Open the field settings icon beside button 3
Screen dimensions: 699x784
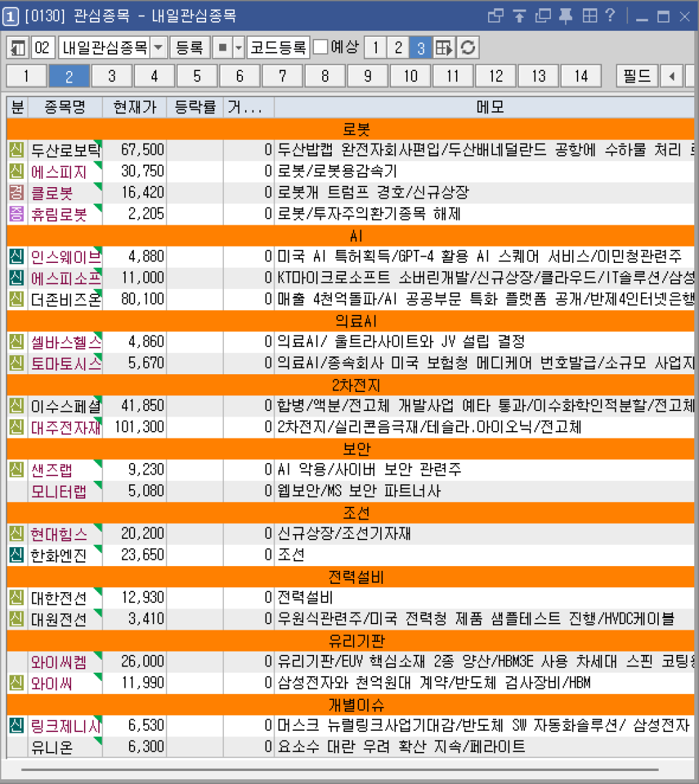click(444, 48)
